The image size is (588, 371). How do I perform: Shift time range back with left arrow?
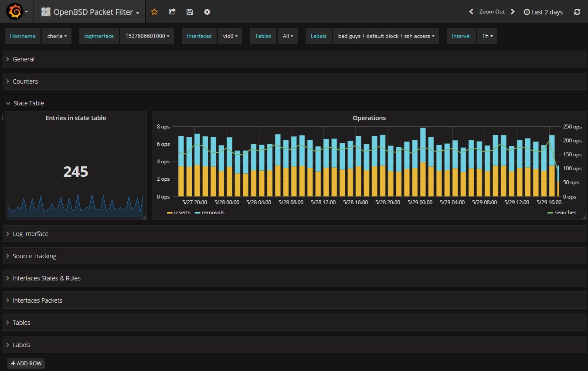pos(471,12)
